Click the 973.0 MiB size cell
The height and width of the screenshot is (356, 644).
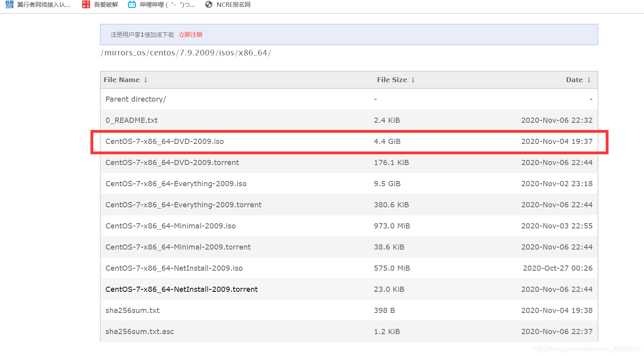coord(392,226)
